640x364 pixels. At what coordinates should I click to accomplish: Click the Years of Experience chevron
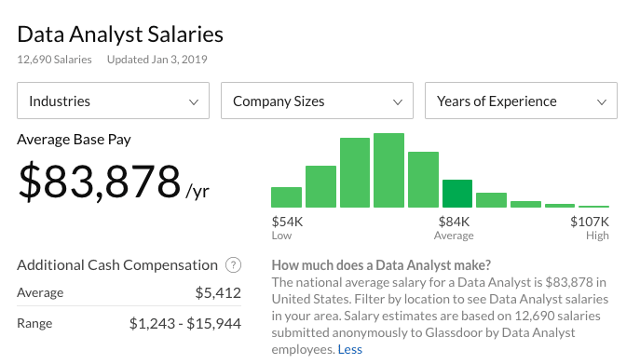point(602,102)
